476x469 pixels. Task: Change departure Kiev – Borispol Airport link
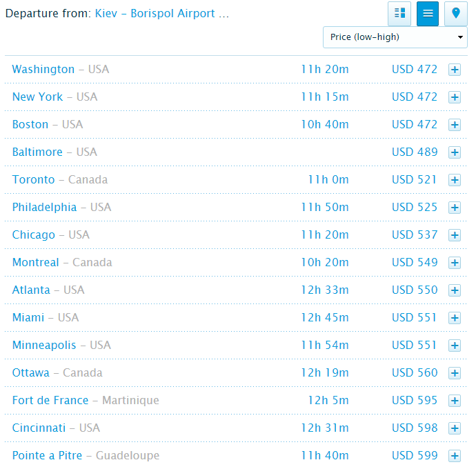pos(162,13)
